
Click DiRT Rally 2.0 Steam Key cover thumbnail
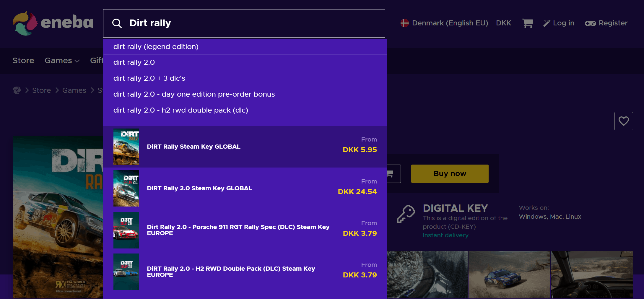(x=126, y=188)
